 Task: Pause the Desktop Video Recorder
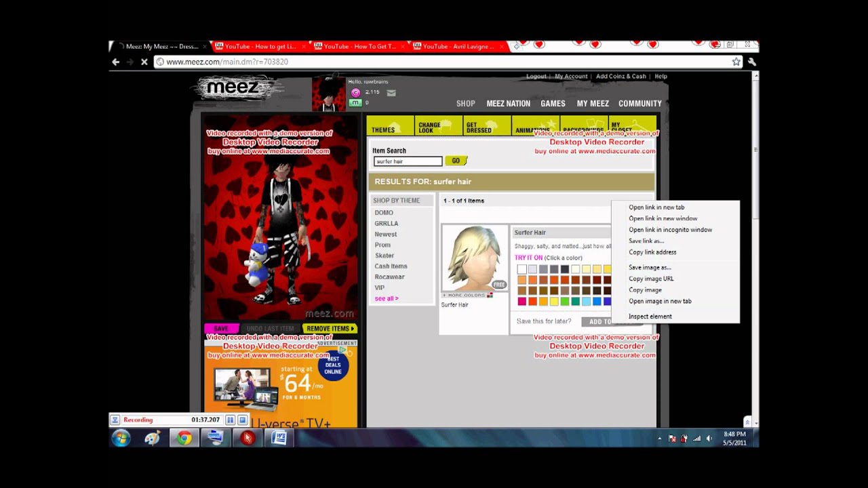pyautogui.click(x=230, y=420)
